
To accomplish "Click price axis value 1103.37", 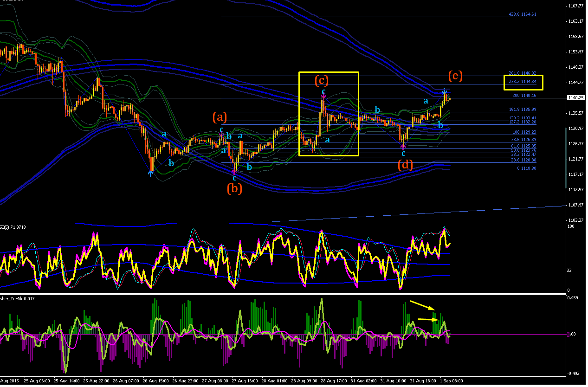I will pyautogui.click(x=576, y=220).
